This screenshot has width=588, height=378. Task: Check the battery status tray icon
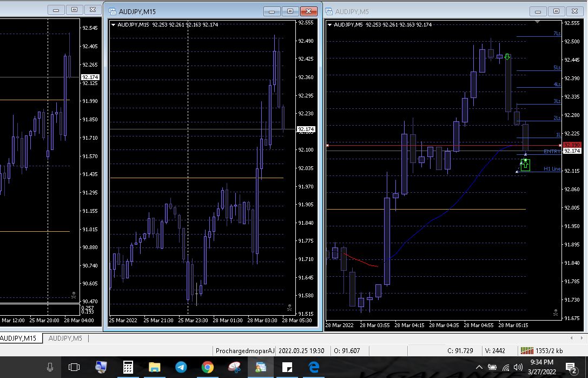(x=492, y=367)
